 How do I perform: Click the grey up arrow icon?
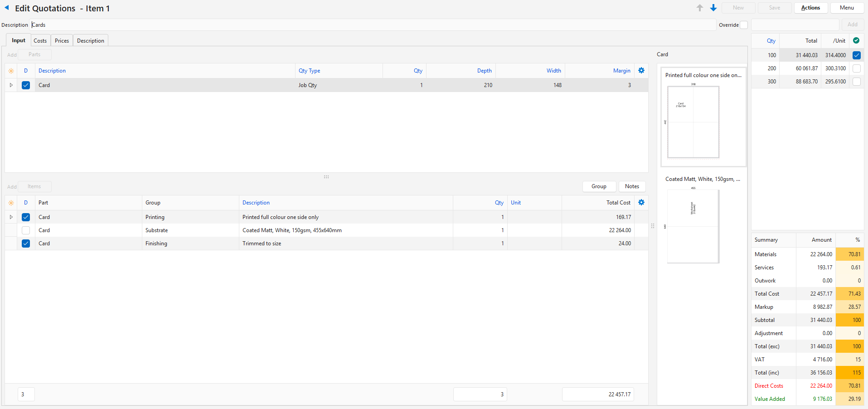tap(700, 8)
